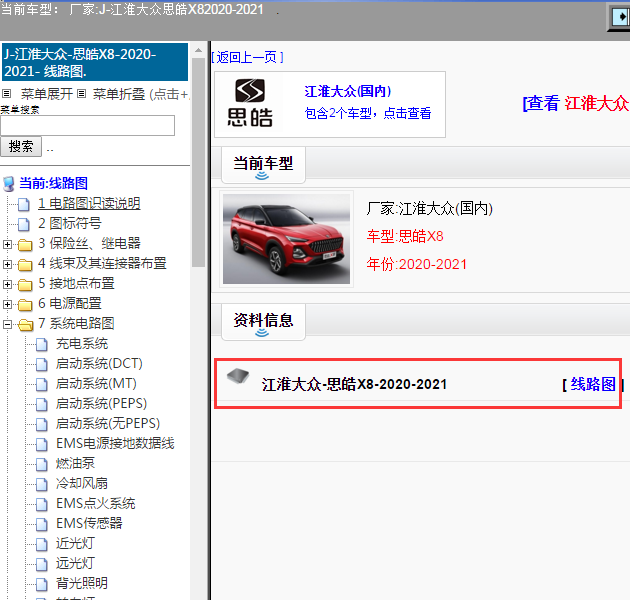Select EMS电源接地数据线 diagram
Image resolution: width=630 pixels, height=600 pixels.
115,443
